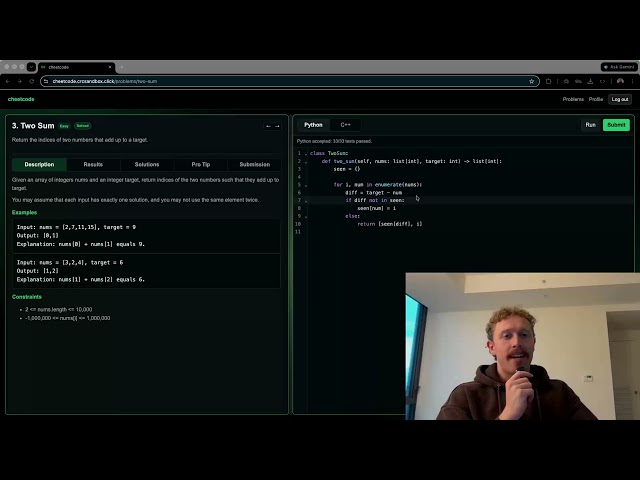Image resolution: width=640 pixels, height=480 pixels.
Task: Open the Chrome three-dot menu
Action: [632, 81]
